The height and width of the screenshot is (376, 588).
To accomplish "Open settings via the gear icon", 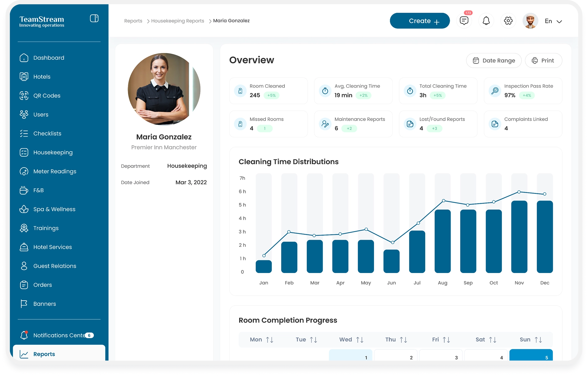I will click(508, 21).
